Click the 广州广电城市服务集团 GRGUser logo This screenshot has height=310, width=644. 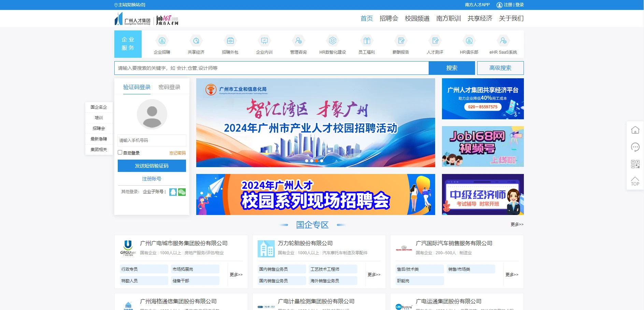[128, 248]
